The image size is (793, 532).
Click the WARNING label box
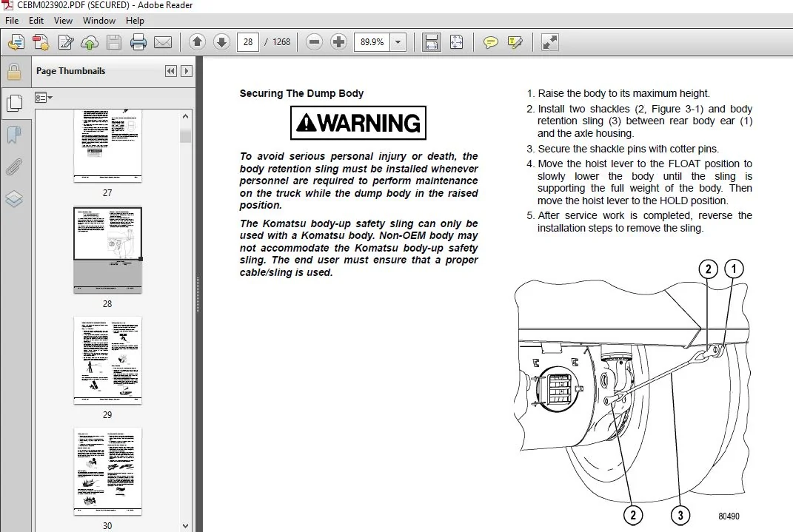point(358,123)
